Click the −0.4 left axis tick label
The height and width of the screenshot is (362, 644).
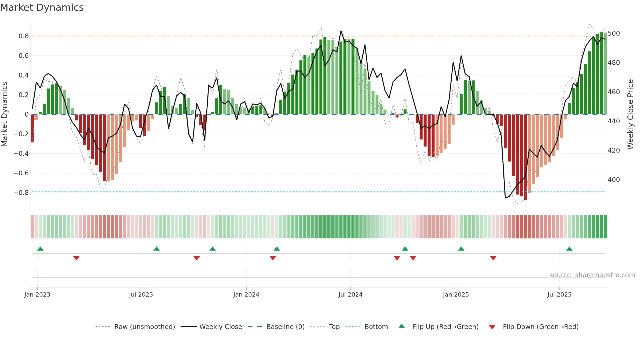point(21,154)
